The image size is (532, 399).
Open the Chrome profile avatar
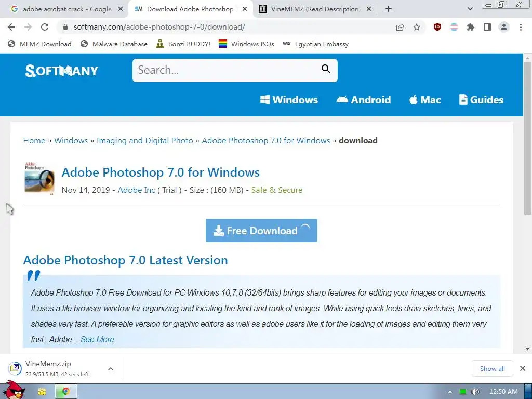(504, 27)
